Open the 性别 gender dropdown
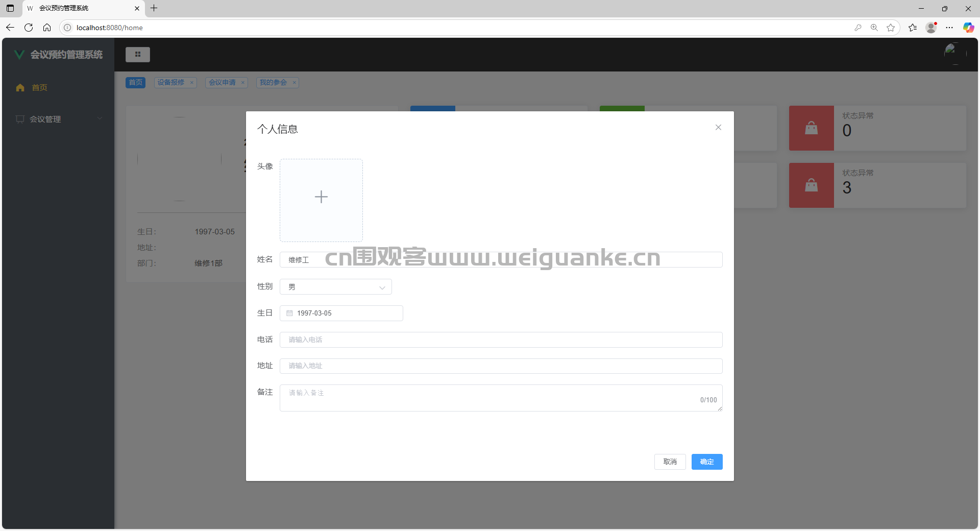The image size is (980, 531). (335, 287)
